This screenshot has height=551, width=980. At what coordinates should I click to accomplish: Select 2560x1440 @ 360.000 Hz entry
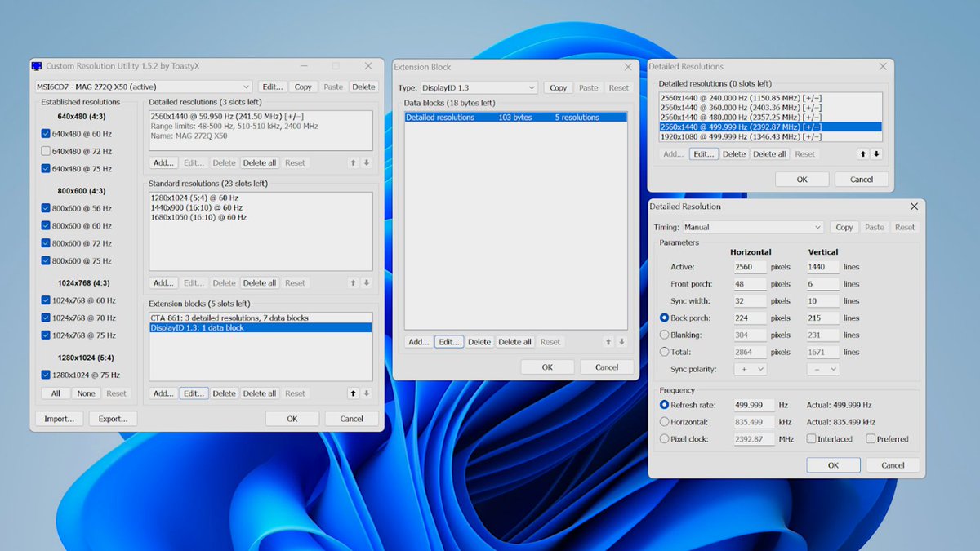(770, 107)
